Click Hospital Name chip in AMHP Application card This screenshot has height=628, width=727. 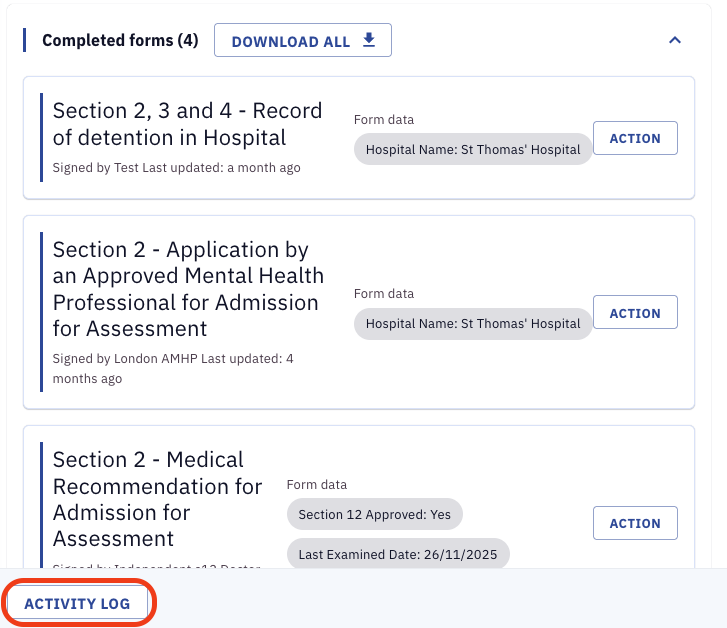tap(473, 324)
